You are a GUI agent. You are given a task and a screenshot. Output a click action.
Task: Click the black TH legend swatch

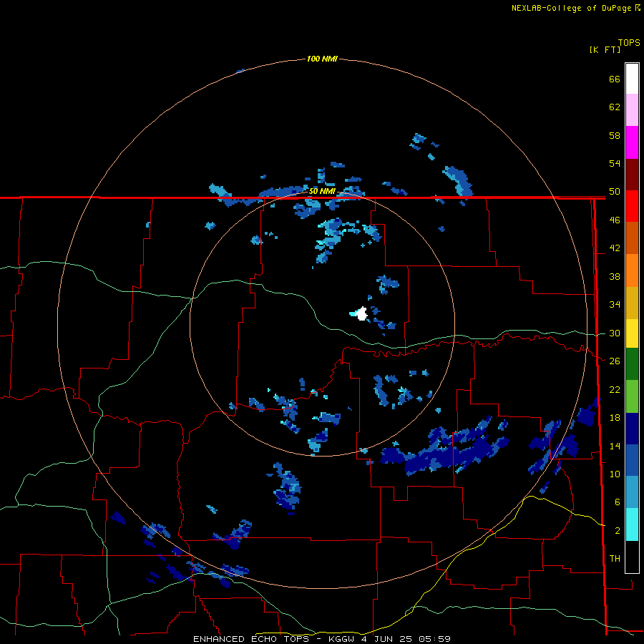click(x=632, y=557)
